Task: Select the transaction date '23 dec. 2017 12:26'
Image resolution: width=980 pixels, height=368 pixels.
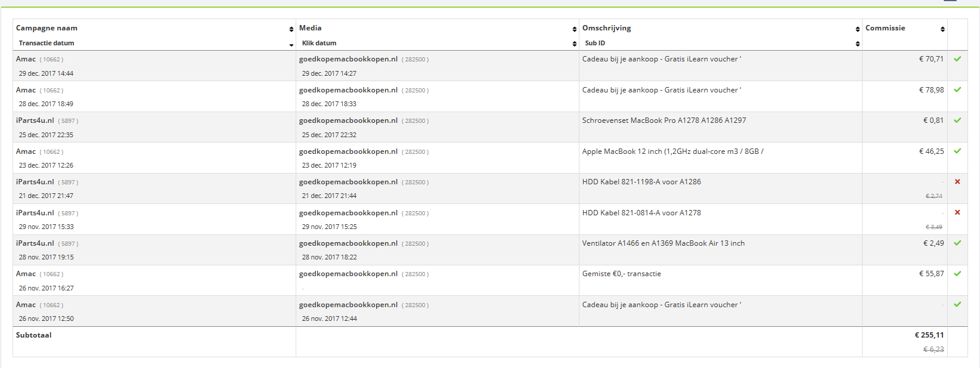Action: [46, 165]
